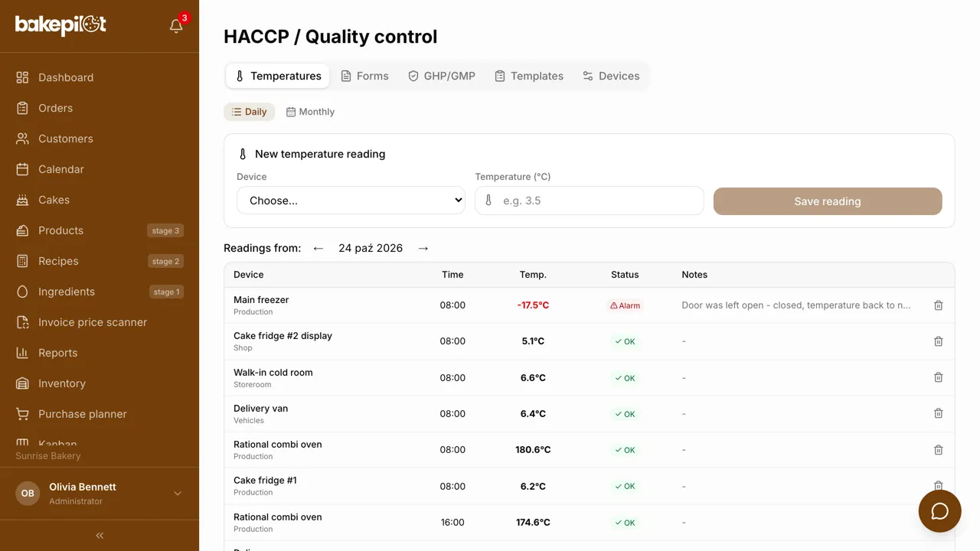Click the 24 paź 2026 date
This screenshot has height=551, width=980.
[371, 248]
